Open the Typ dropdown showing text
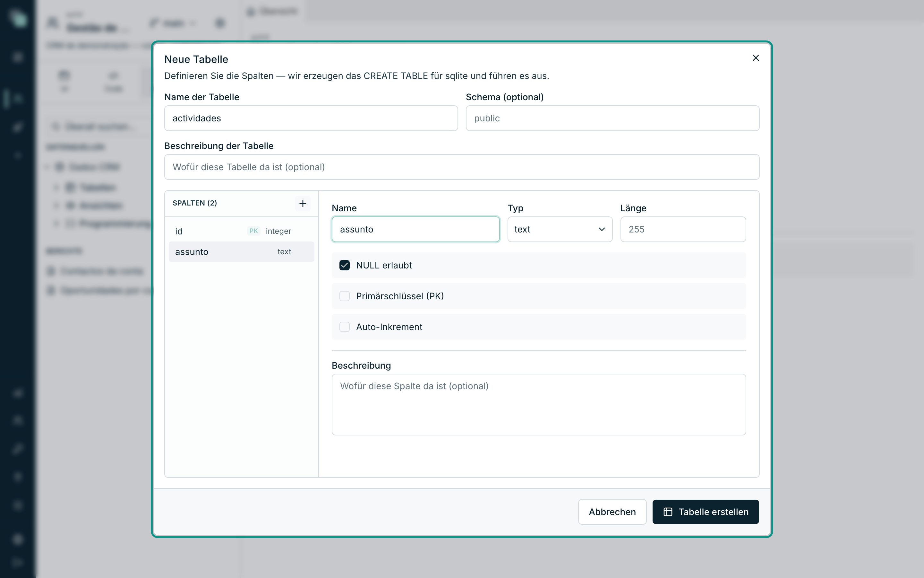 pyautogui.click(x=560, y=229)
